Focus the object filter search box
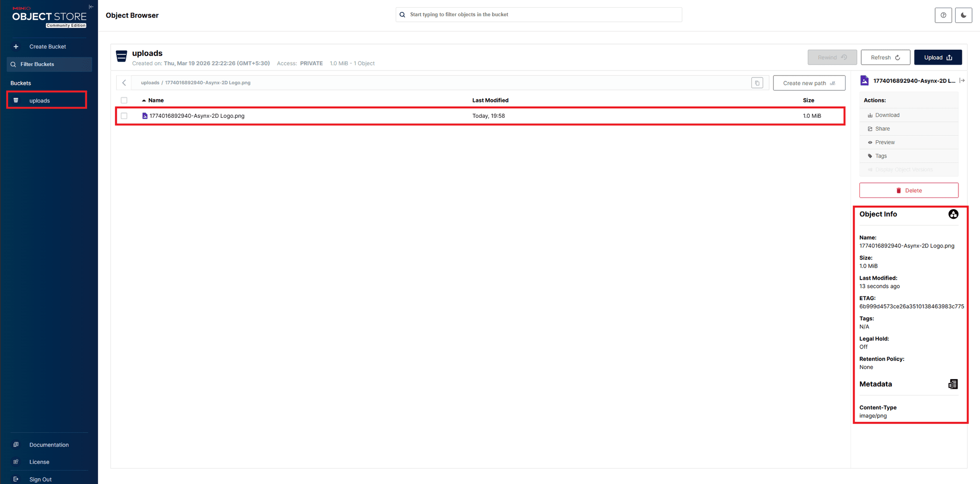980x484 pixels. 539,15
